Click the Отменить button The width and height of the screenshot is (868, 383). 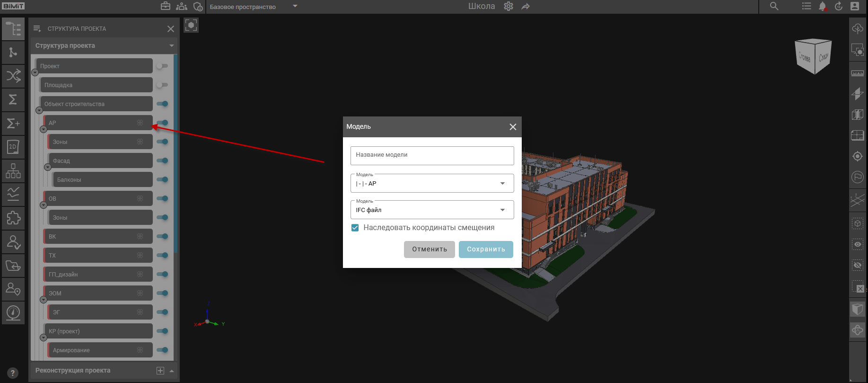429,249
